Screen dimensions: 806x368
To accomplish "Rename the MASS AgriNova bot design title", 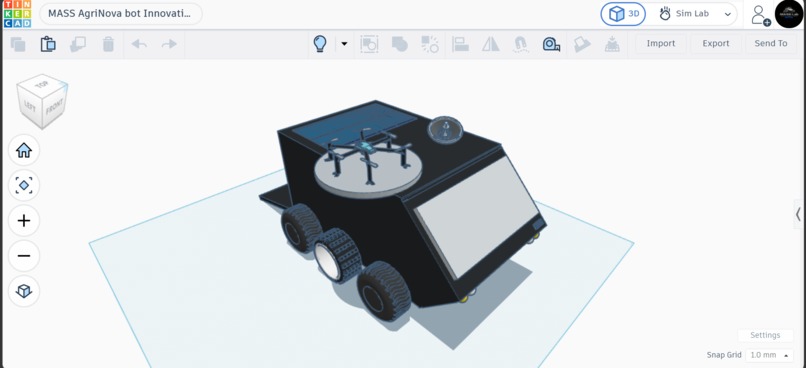I will (120, 14).
